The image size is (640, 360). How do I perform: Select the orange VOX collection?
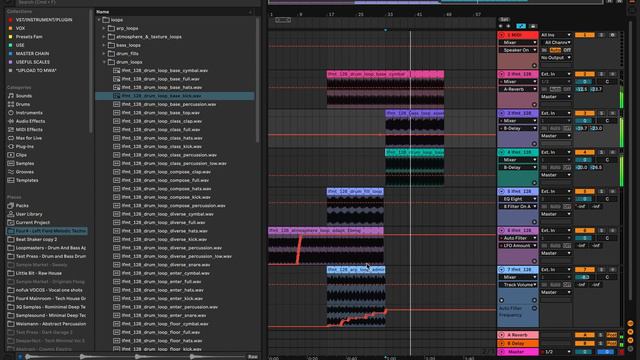tap(20, 28)
